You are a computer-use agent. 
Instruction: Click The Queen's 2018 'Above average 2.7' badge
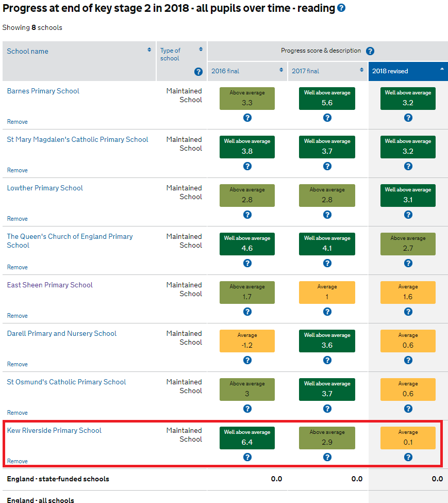tap(408, 244)
